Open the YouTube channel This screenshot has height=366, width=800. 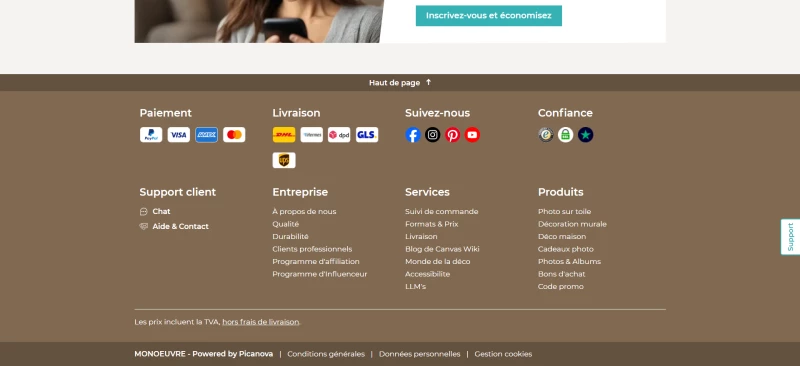click(x=472, y=135)
